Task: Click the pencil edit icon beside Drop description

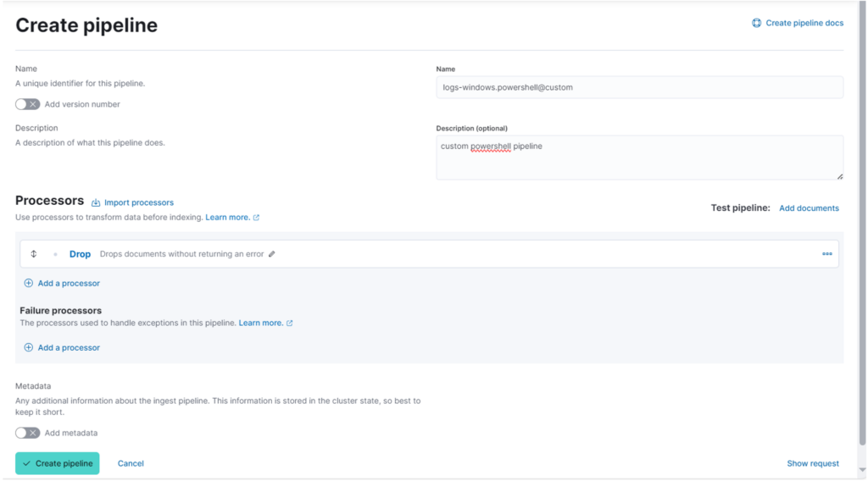Action: (x=272, y=254)
